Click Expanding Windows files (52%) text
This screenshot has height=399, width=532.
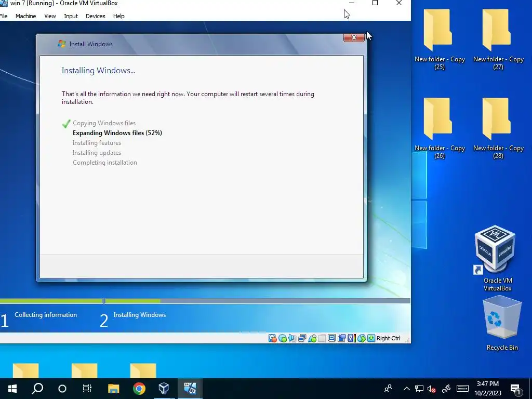[x=117, y=133]
